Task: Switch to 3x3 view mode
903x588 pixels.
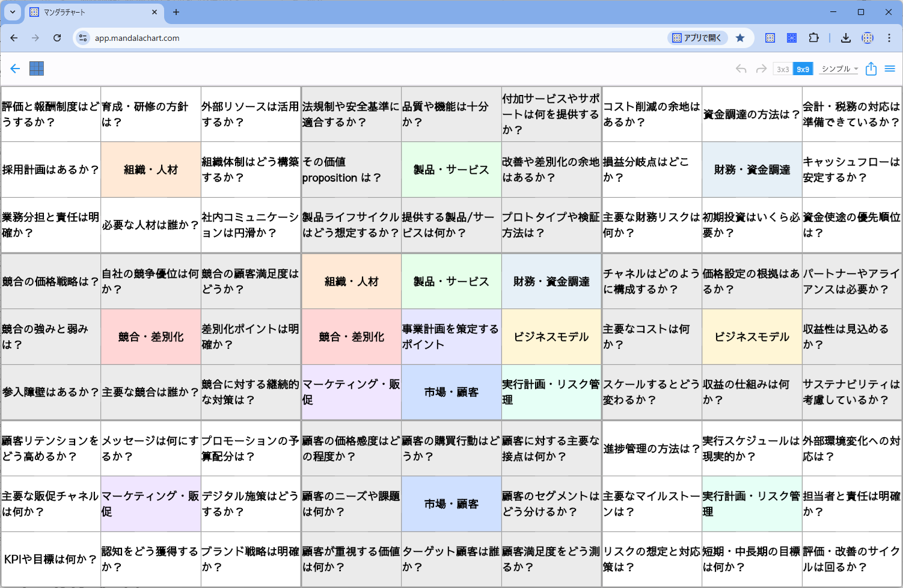Action: pos(783,69)
